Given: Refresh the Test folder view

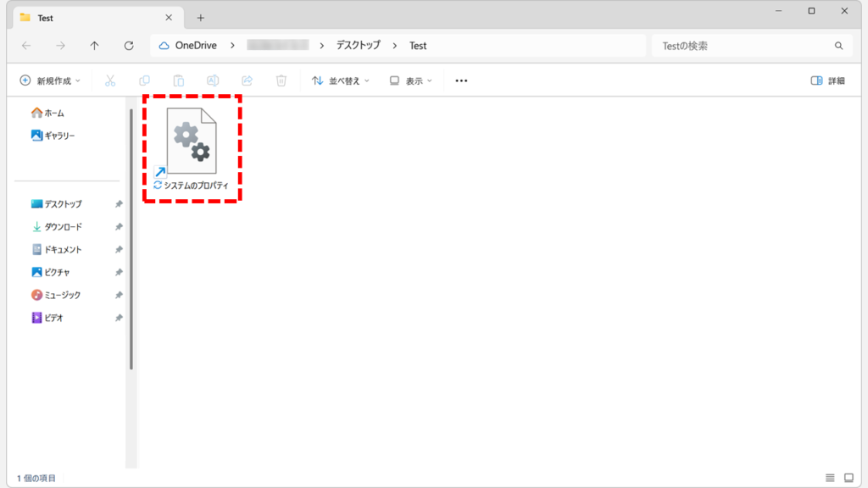Looking at the screenshot, I should 129,46.
